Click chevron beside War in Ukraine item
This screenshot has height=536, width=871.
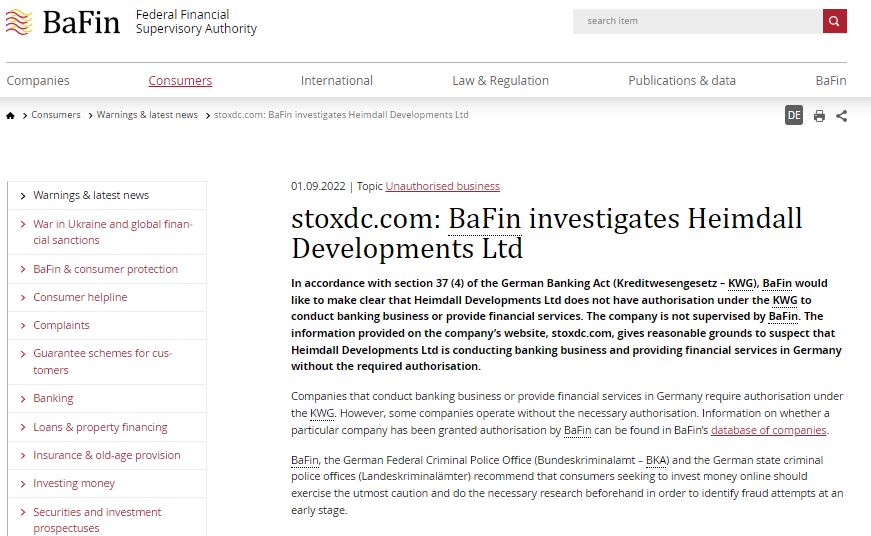[23, 224]
